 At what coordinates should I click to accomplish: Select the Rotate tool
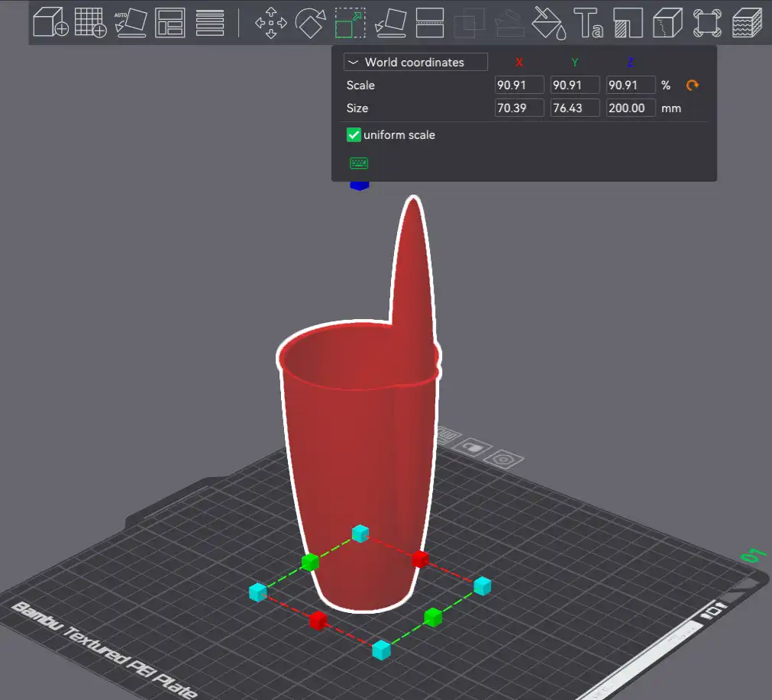(x=310, y=22)
